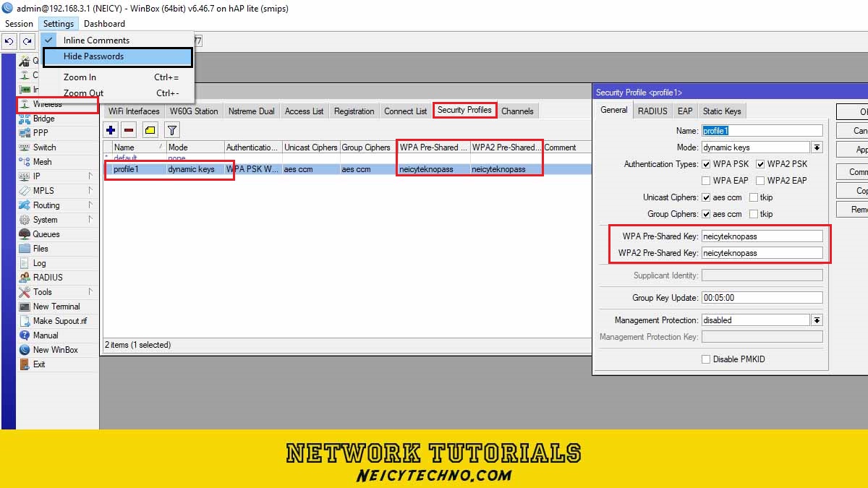Click Exit in the sidebar
Image resolution: width=868 pixels, height=488 pixels.
[x=39, y=364]
